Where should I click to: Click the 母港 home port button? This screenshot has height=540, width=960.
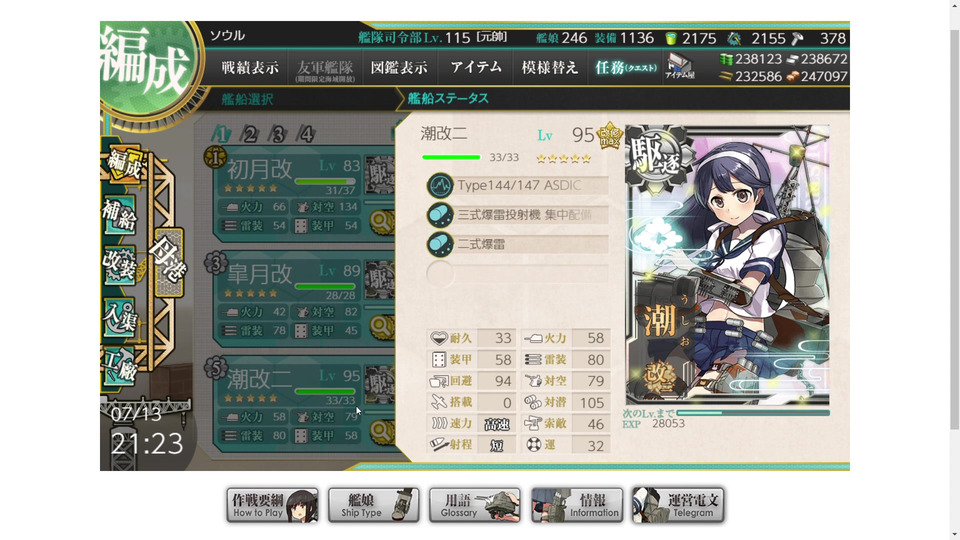[168, 261]
